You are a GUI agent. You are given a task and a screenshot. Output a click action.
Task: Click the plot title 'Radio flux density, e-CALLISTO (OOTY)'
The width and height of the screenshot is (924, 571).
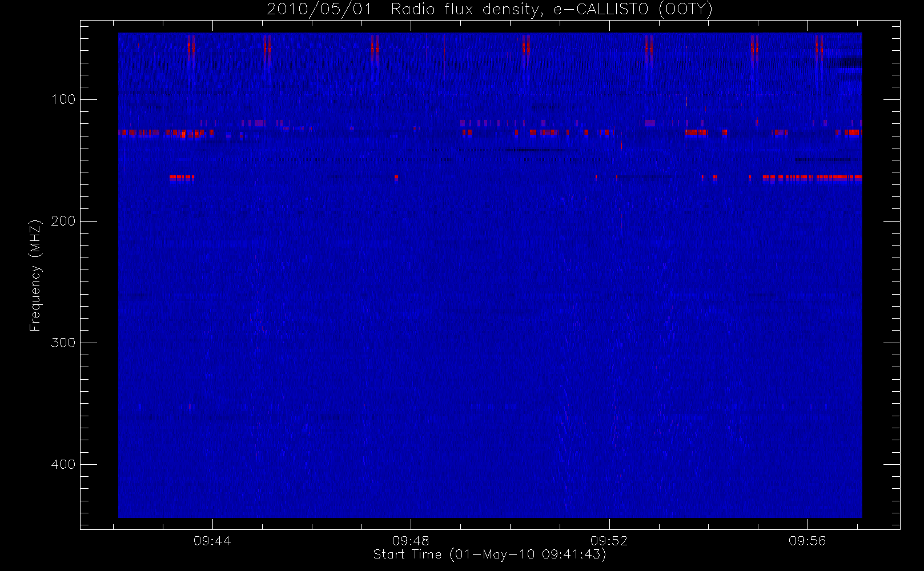coord(552,10)
